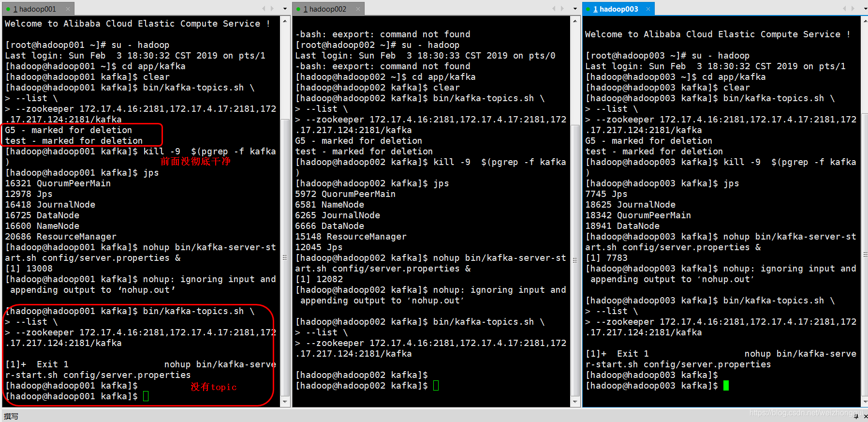Close the compose bar with its X icon

point(865,416)
